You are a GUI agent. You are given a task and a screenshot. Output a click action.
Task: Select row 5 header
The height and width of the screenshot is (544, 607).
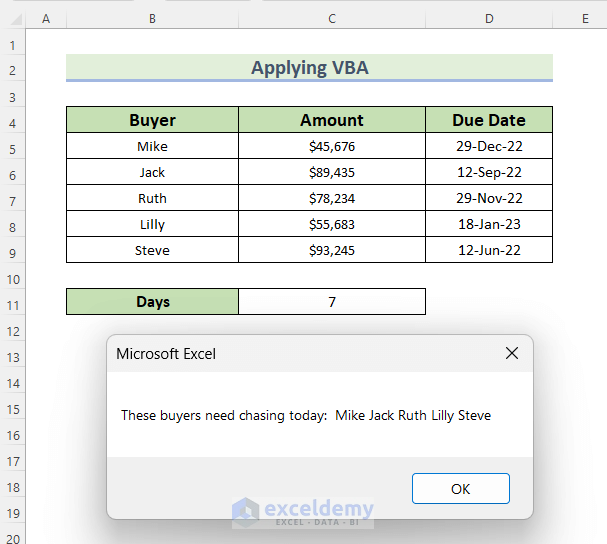(x=12, y=147)
